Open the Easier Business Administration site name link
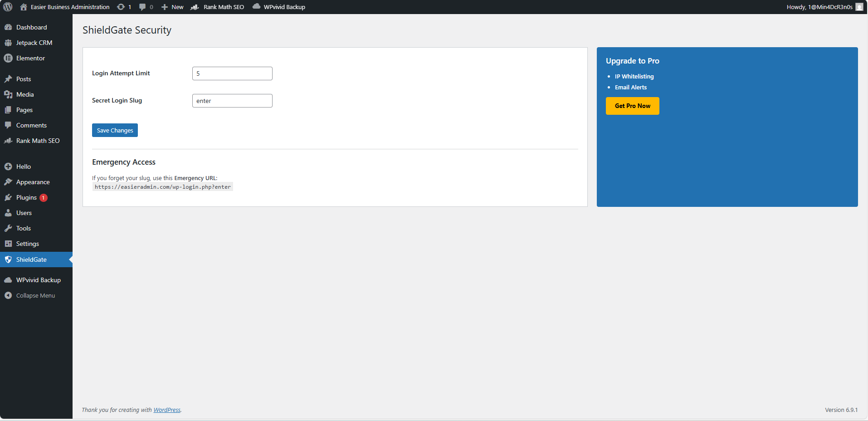This screenshot has width=868, height=421. click(70, 7)
